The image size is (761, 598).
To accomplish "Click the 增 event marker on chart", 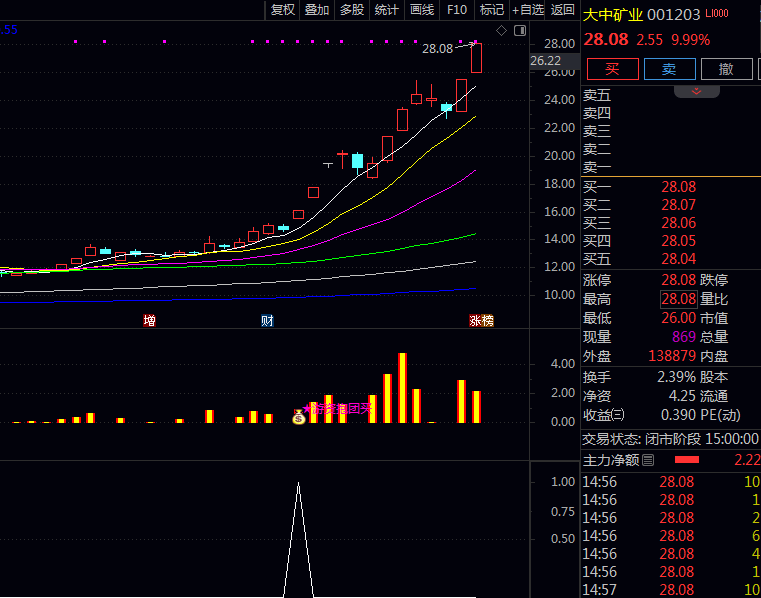I will pos(149,321).
